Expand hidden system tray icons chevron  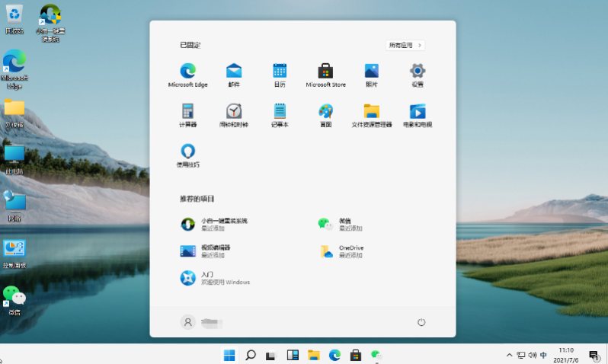click(x=510, y=355)
